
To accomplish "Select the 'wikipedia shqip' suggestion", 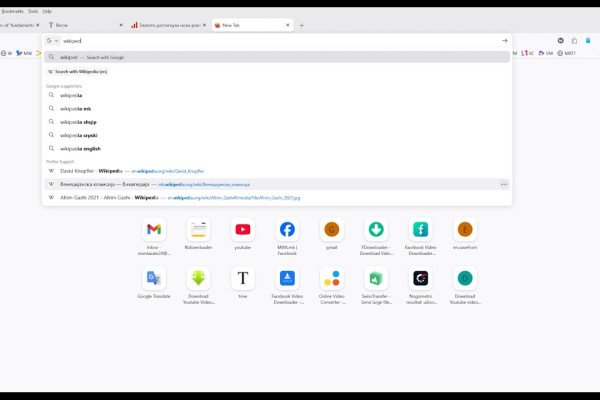I will (x=277, y=122).
